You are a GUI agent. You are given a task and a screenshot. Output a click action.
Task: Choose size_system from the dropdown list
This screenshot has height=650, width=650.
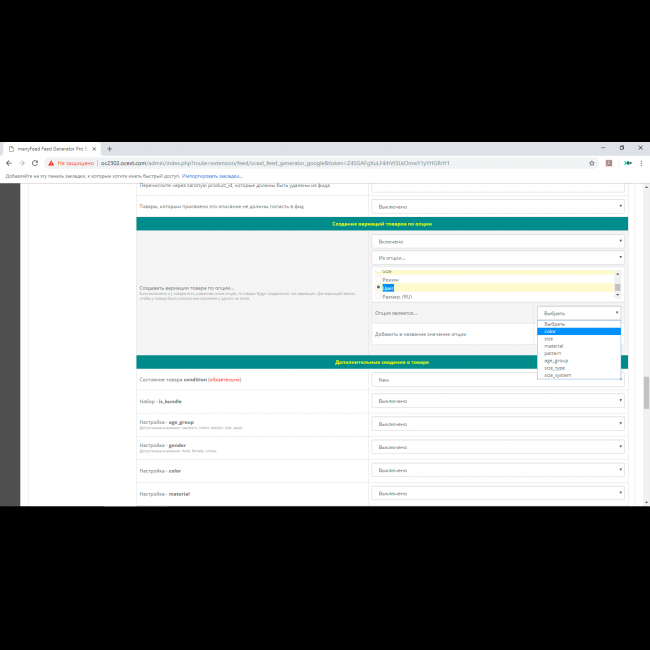click(x=558, y=375)
